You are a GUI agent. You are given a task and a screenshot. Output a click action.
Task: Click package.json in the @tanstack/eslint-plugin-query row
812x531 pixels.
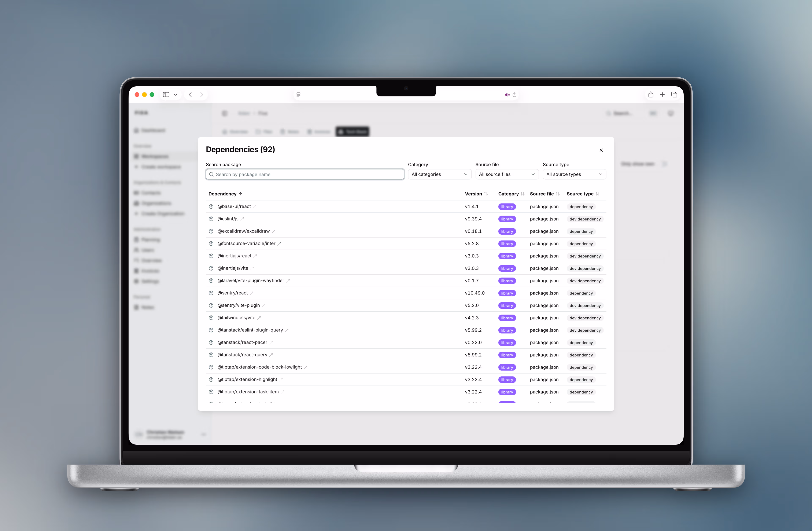(x=544, y=330)
